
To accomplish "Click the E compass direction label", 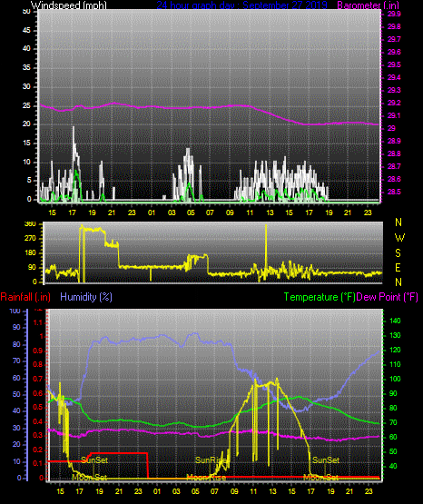I will coord(398,267).
